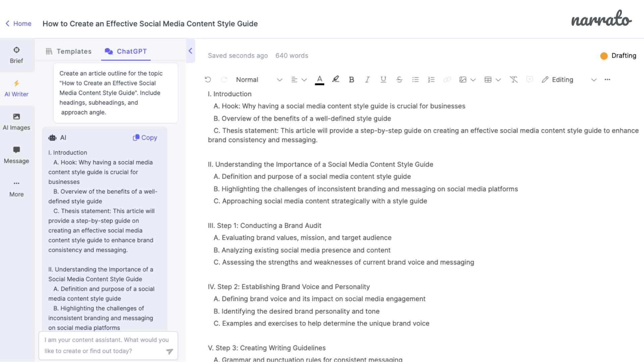The image size is (644, 362).
Task: Click the Redo icon in toolbar
Action: [223, 79]
